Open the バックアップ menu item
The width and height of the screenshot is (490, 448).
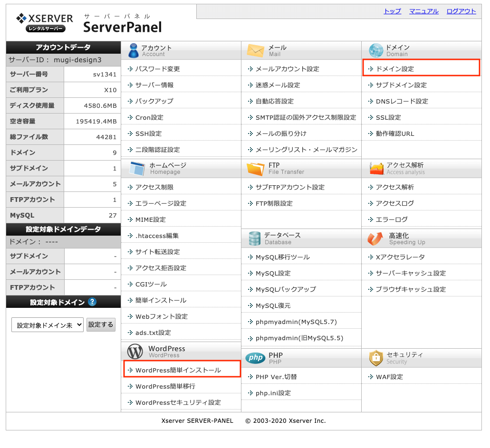point(154,101)
